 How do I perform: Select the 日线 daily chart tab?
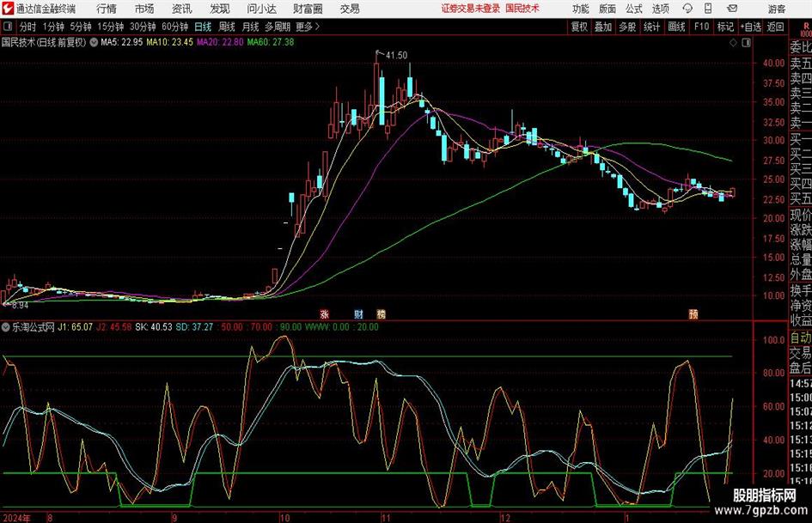pos(203,27)
